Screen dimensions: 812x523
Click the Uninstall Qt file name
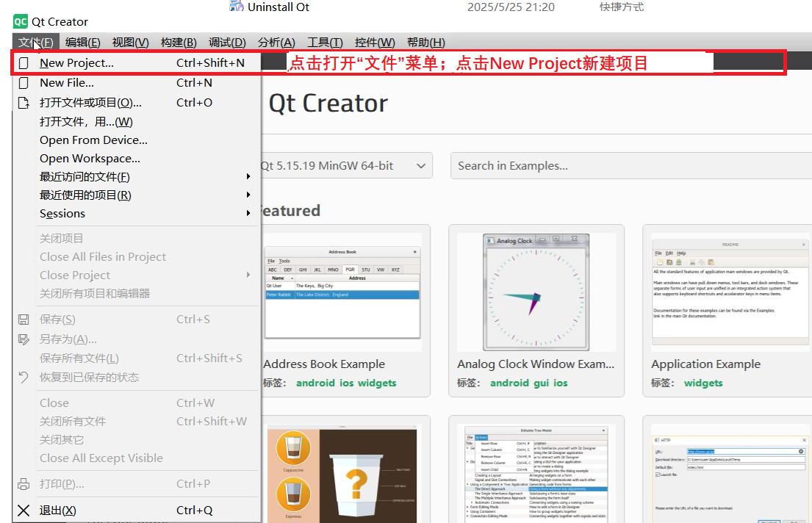point(279,7)
